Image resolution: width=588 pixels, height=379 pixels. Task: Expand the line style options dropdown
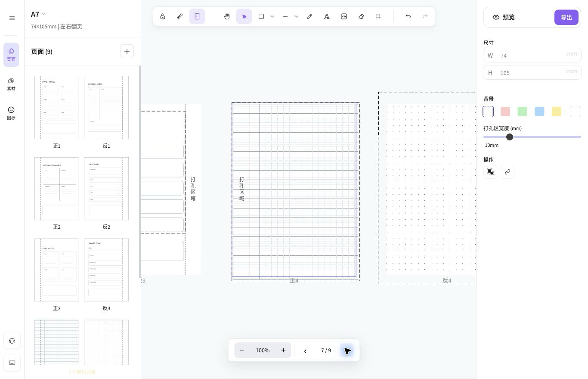pos(297,16)
